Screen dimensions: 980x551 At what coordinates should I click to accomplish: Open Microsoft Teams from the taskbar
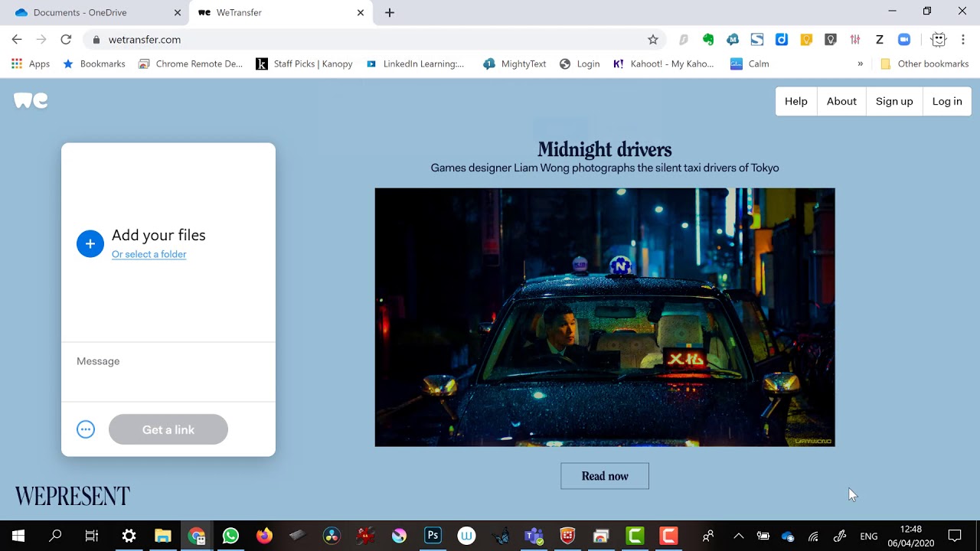pyautogui.click(x=534, y=536)
